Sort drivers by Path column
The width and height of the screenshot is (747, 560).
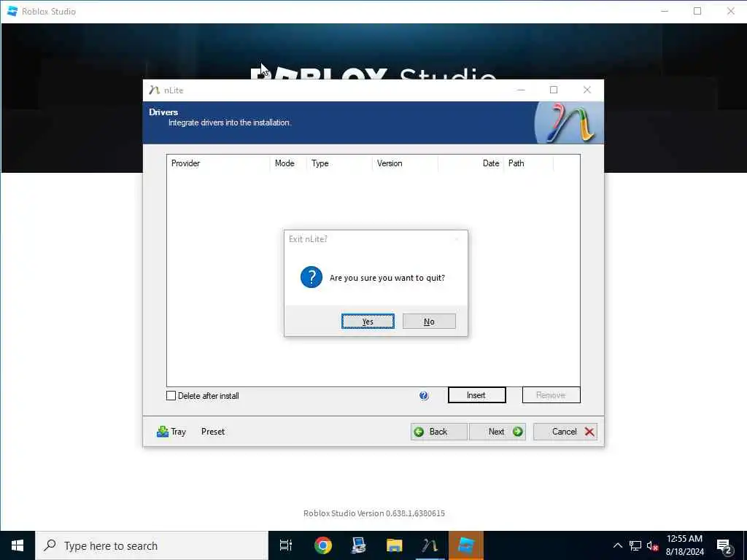(528, 163)
